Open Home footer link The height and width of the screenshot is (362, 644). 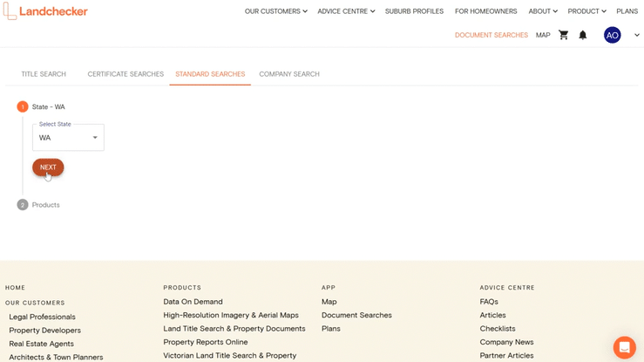(x=15, y=288)
